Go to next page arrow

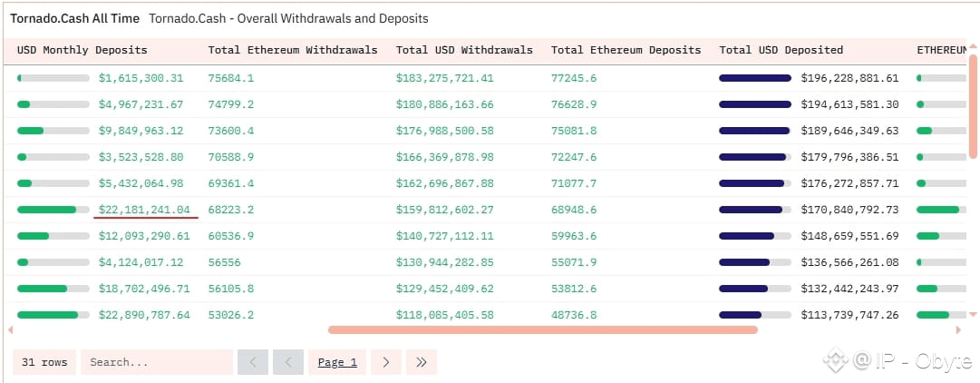[385, 362]
